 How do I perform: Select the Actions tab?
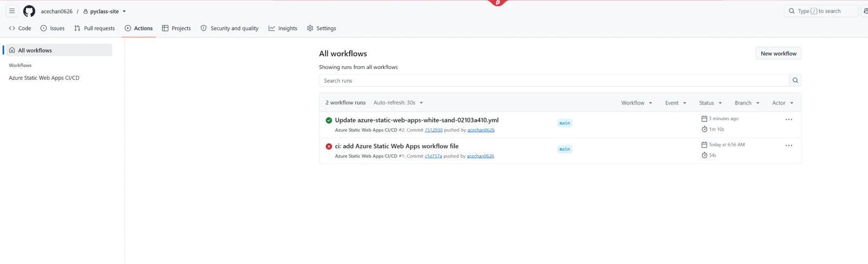tap(139, 28)
